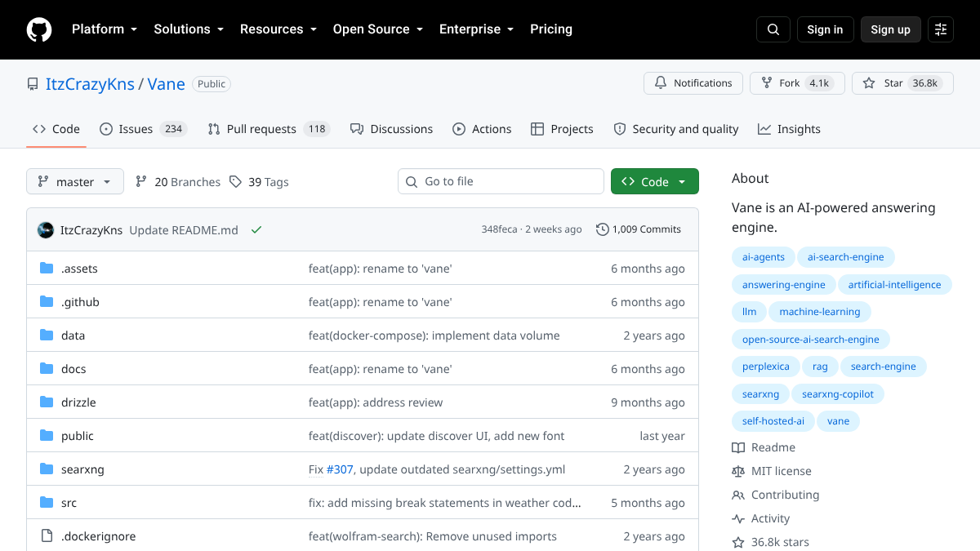Select the self-hosted-ai topic tag
Viewport: 980px width, 551px height.
[773, 421]
